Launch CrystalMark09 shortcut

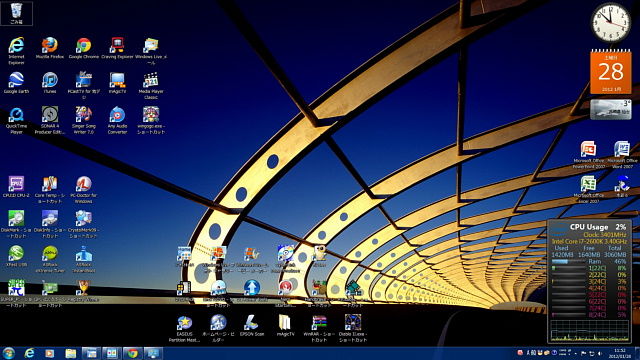point(84,224)
